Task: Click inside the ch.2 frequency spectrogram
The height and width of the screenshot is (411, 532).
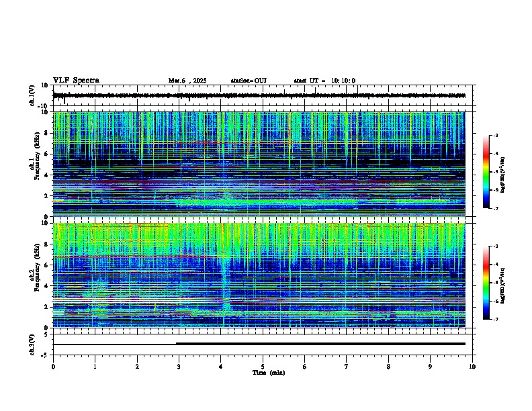Action: [259, 275]
